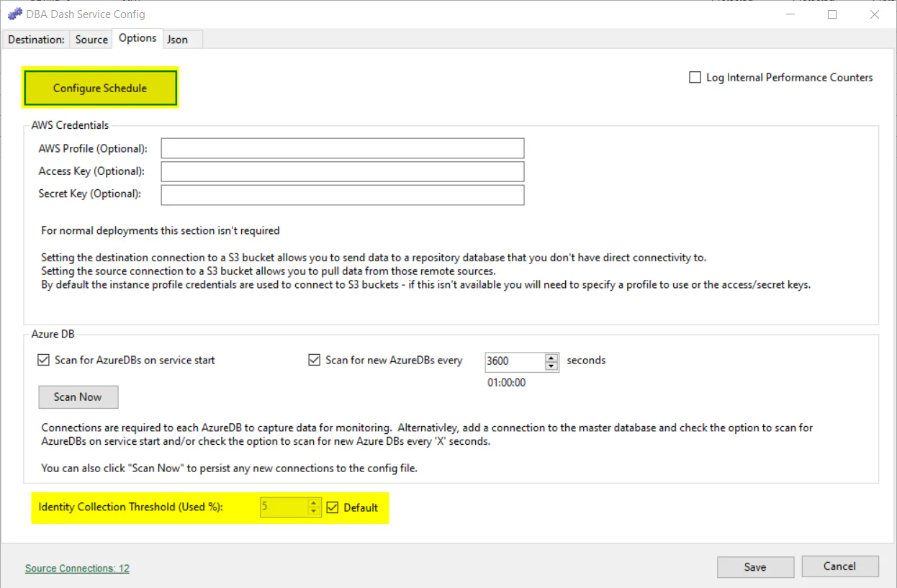The width and height of the screenshot is (897, 588).
Task: Uncheck Scan for AzureDBs on service start
Action: (x=44, y=360)
